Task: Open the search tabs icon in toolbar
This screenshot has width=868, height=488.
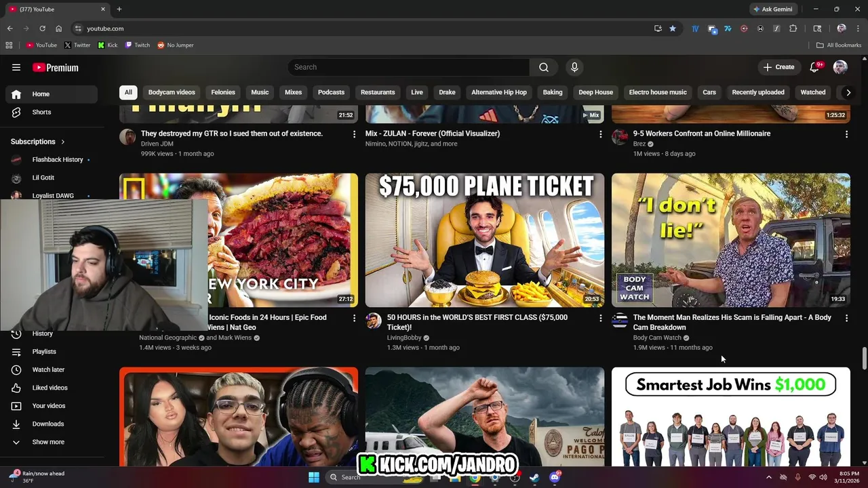Action: coord(817,28)
